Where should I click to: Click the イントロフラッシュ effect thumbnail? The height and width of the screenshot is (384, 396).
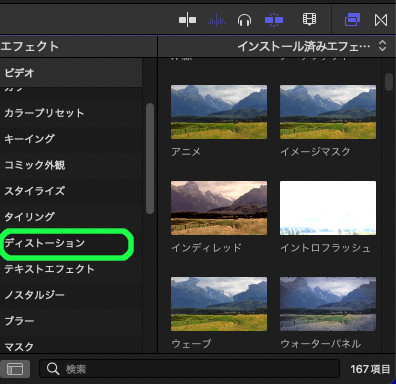click(328, 208)
